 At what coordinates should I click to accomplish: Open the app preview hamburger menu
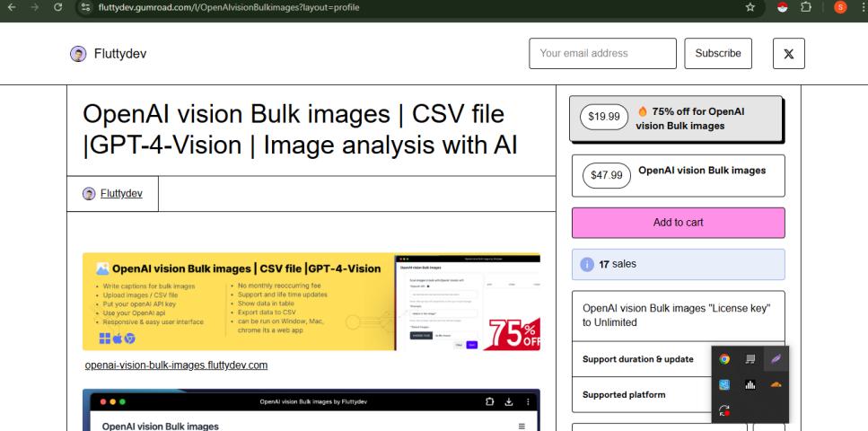[x=522, y=427]
